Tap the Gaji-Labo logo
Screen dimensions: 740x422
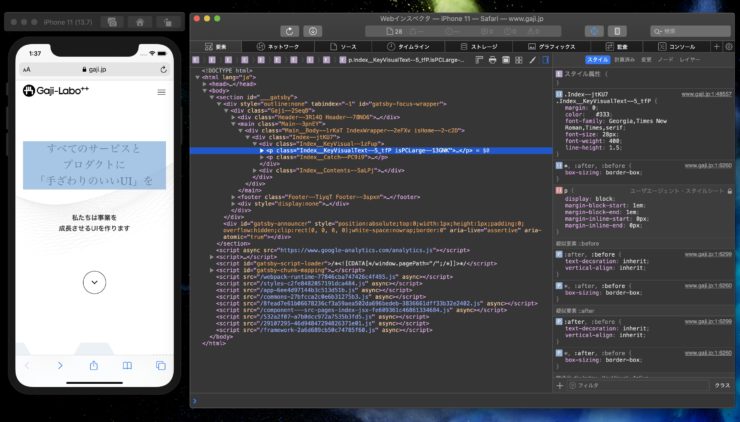click(56, 91)
